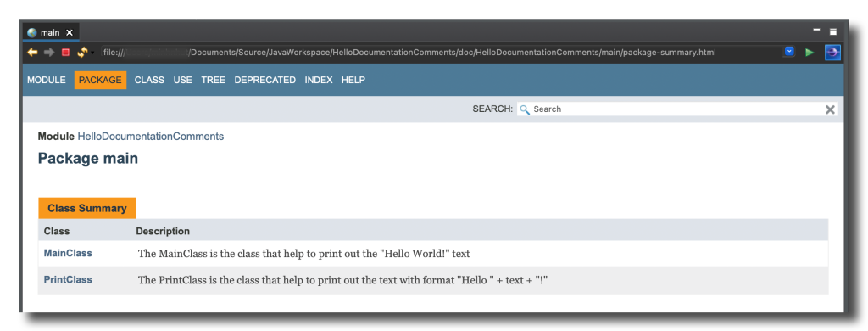Close the main browser tab
This screenshot has width=868, height=331.
tap(70, 33)
